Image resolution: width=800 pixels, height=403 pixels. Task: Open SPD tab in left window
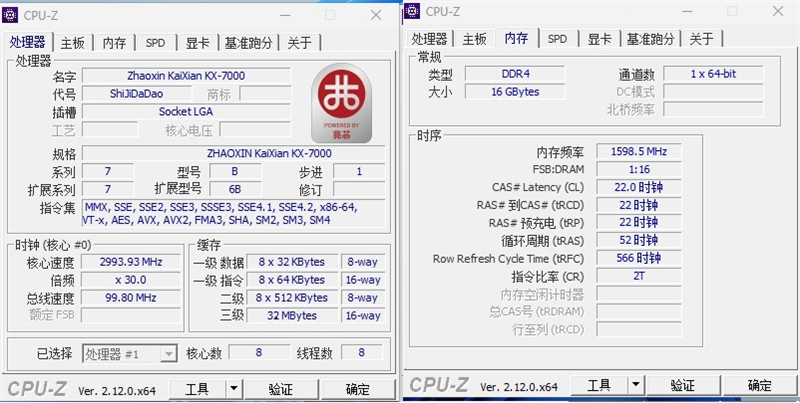point(155,43)
